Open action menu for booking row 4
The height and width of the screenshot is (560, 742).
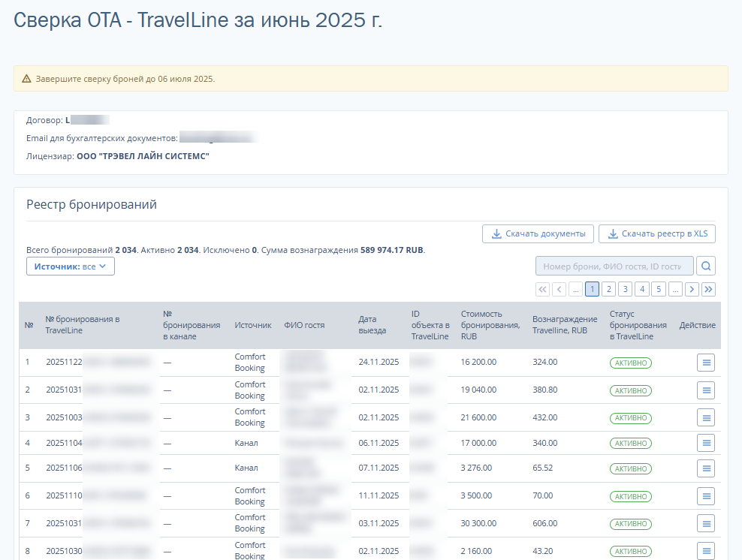coord(706,443)
